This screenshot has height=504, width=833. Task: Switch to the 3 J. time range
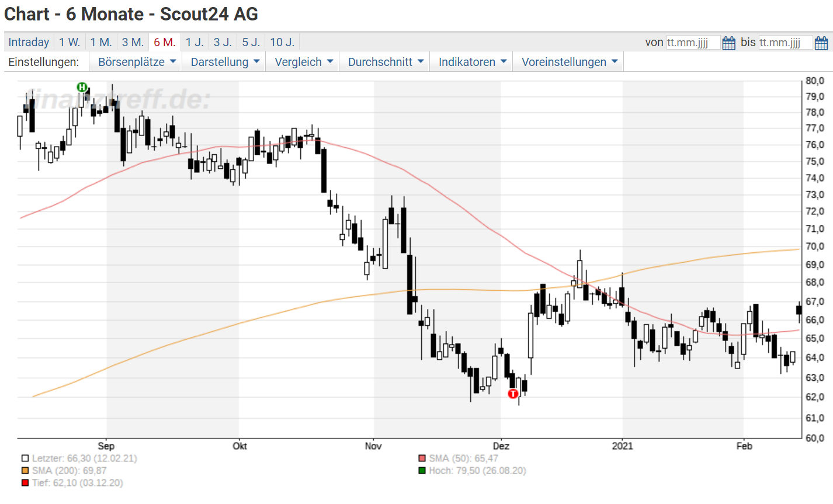click(x=223, y=42)
